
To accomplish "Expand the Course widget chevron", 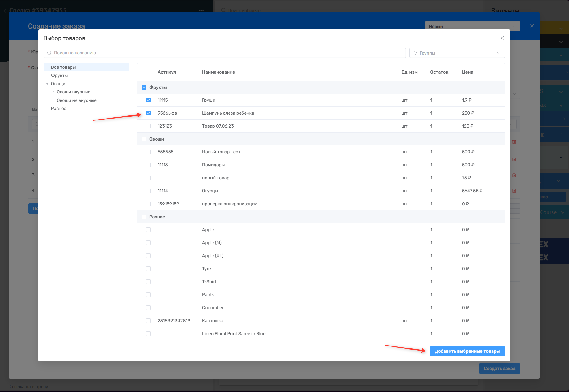I will pos(563,212).
